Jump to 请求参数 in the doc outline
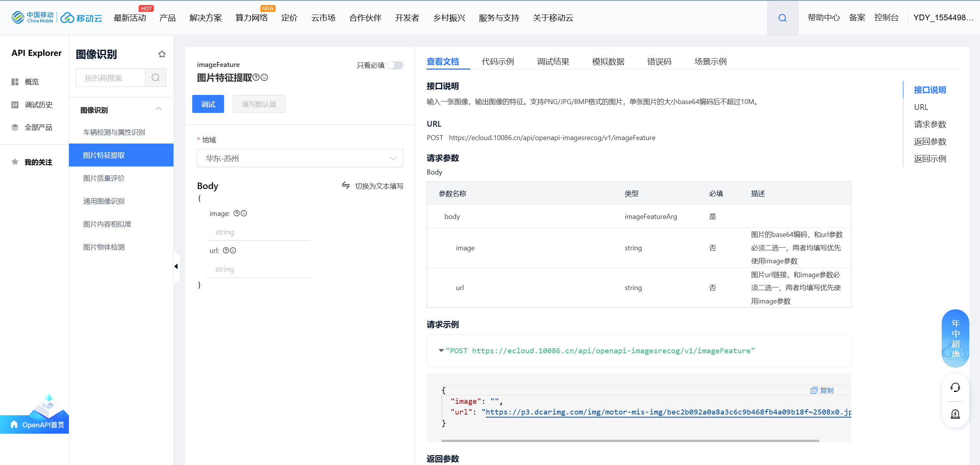 tap(930, 124)
